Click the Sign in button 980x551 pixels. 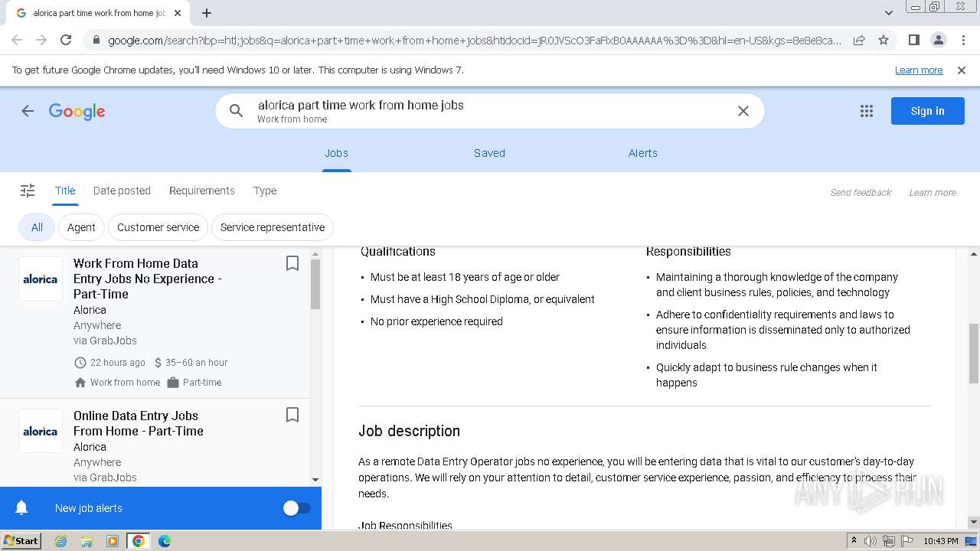[x=927, y=111]
